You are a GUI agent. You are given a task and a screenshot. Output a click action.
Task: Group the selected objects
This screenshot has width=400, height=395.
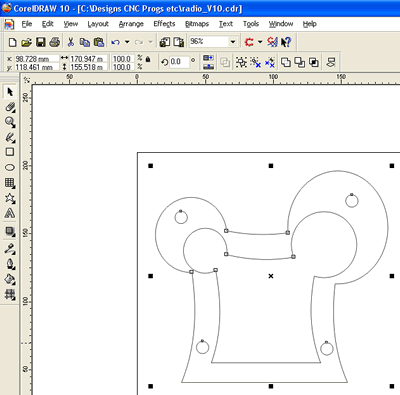pyautogui.click(x=241, y=62)
